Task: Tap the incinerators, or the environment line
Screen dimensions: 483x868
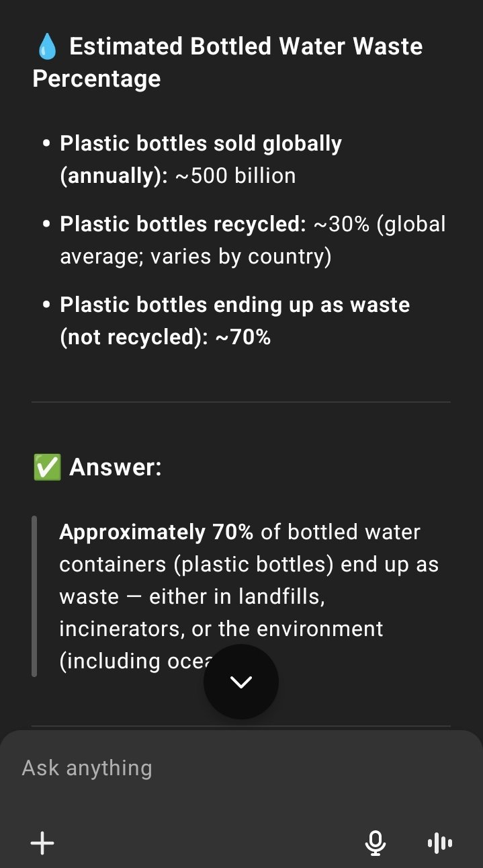Action: point(221,629)
